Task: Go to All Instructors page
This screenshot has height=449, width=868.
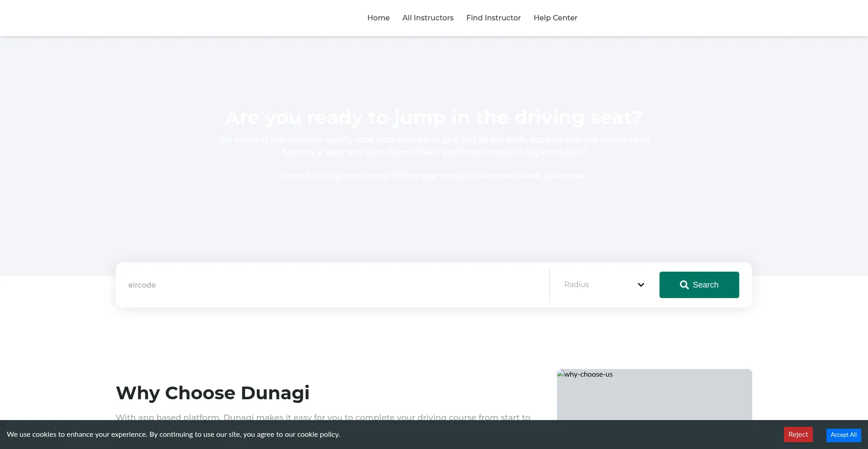Action: pyautogui.click(x=428, y=18)
